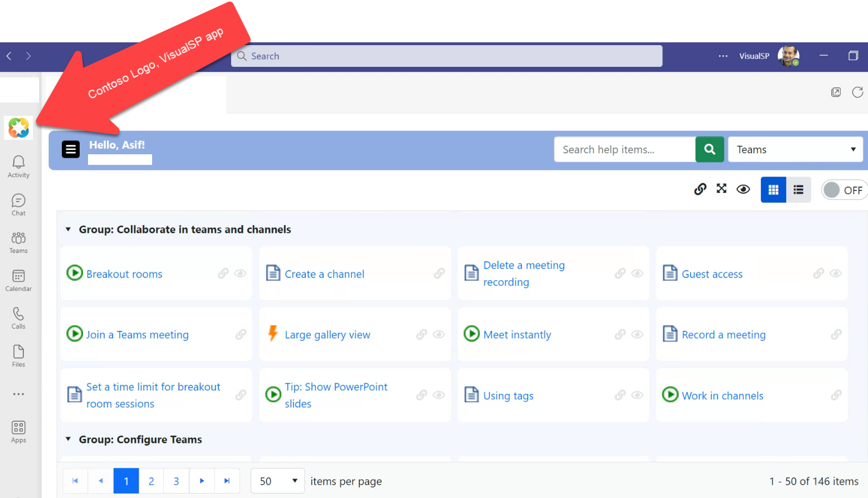Click the expand arrows icon in toolbar
The width and height of the screenshot is (868, 498).
[x=721, y=189]
